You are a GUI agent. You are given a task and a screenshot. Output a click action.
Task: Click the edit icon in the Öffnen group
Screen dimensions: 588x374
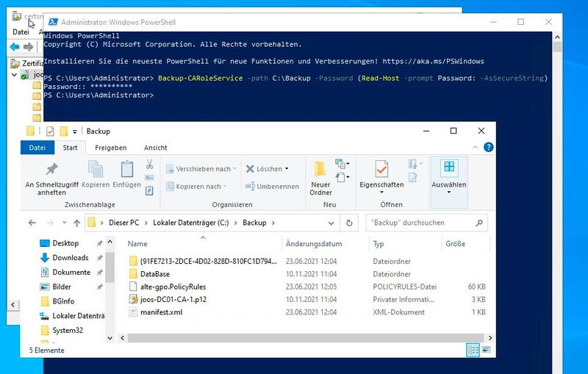[x=413, y=177]
